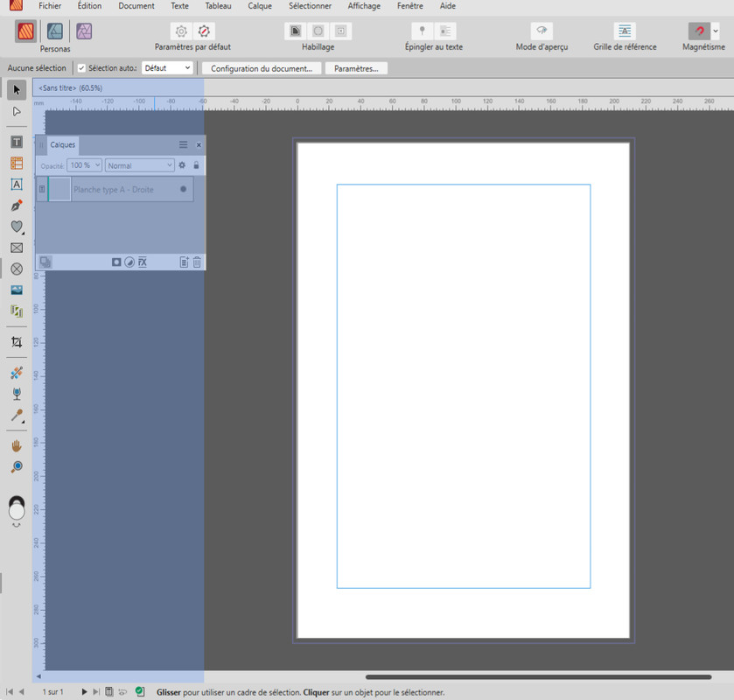The height and width of the screenshot is (700, 734).
Task: Open the Affichage menu
Action: [364, 6]
